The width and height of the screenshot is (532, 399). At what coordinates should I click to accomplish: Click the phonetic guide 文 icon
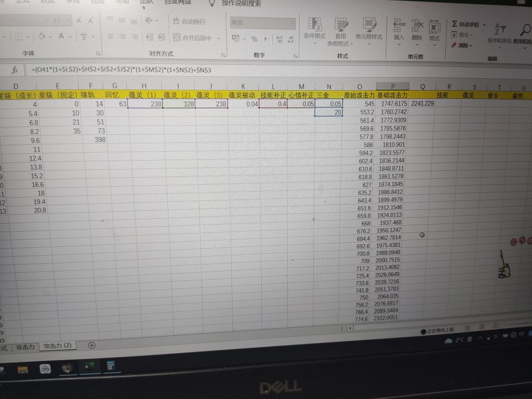(83, 36)
